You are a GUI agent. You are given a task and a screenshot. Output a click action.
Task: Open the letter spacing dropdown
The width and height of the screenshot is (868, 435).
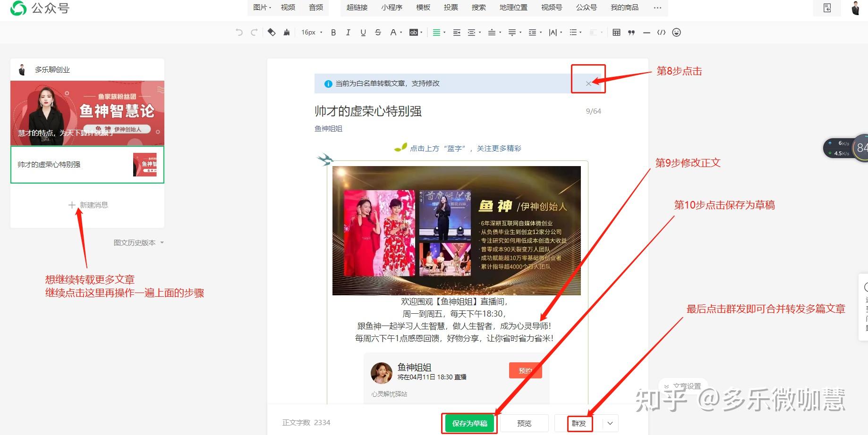click(x=555, y=33)
